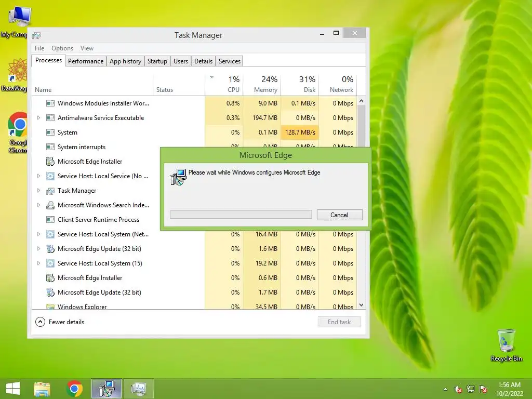The height and width of the screenshot is (399, 532).
Task: Expand the Task Manager process row
Action: coord(38,191)
